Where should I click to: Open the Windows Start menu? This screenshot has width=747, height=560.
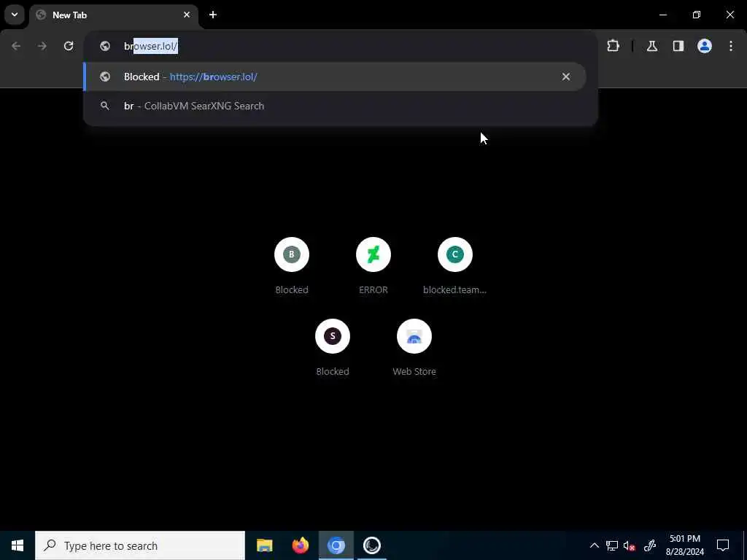click(x=18, y=545)
